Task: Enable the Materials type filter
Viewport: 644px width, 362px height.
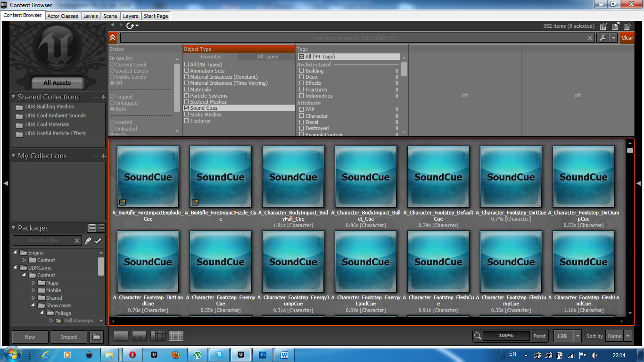Action: [186, 90]
